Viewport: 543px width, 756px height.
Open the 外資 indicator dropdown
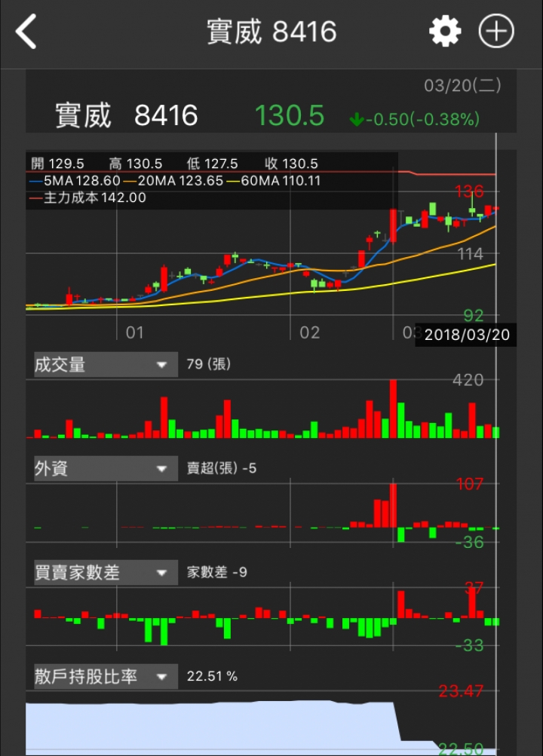(x=106, y=468)
